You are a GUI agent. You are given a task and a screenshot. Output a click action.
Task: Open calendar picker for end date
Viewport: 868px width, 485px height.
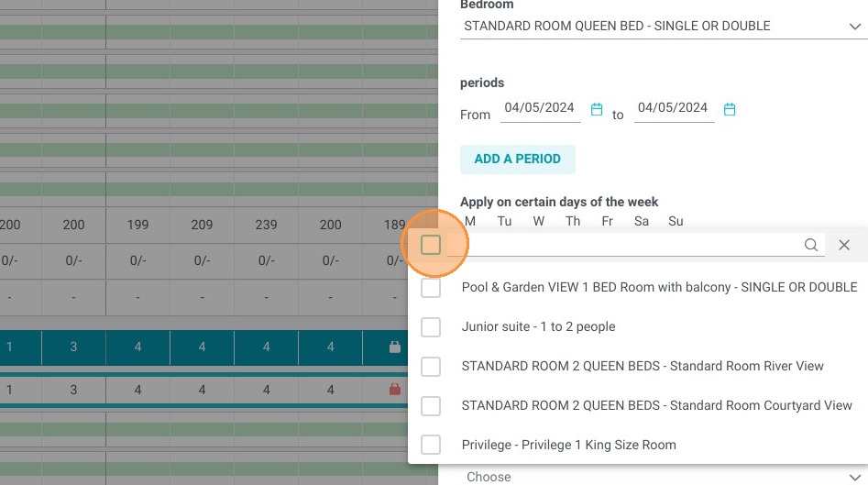730,110
